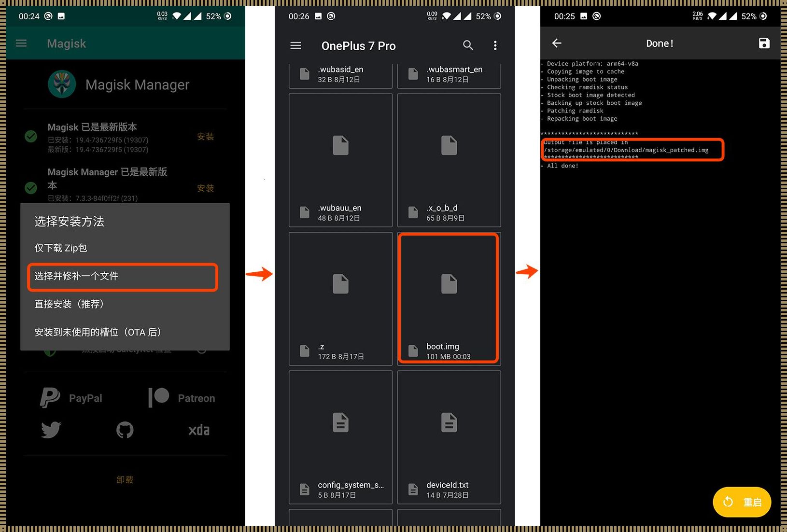787x532 pixels.
Task: Tap battery icon in left phone status bar
Action: pos(227,16)
